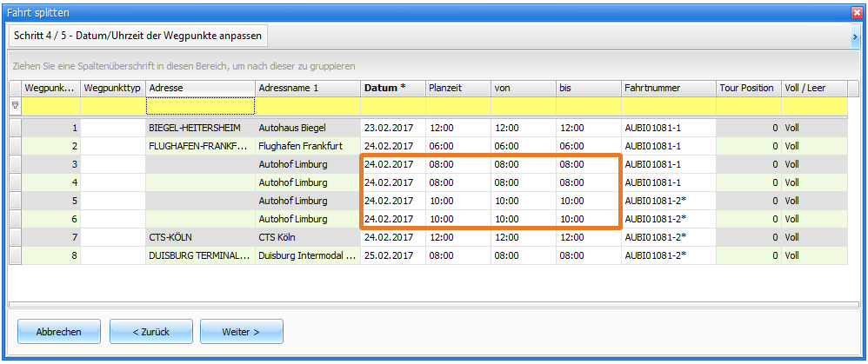Edit the bis time for Wegpunkt 6
The image size is (868, 364).
pos(588,219)
